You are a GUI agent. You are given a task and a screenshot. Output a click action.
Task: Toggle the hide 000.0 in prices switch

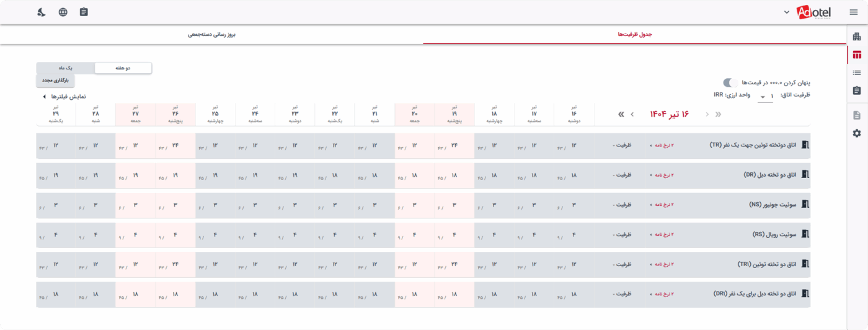click(x=730, y=82)
